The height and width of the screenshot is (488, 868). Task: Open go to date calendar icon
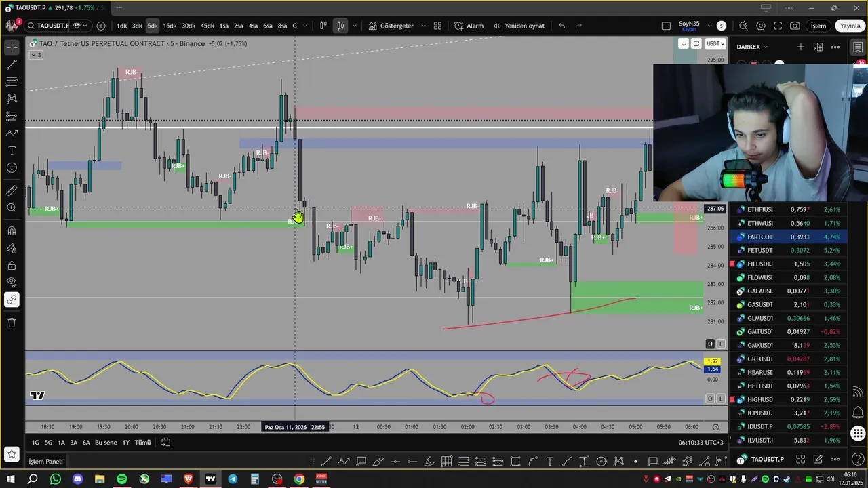pyautogui.click(x=165, y=443)
